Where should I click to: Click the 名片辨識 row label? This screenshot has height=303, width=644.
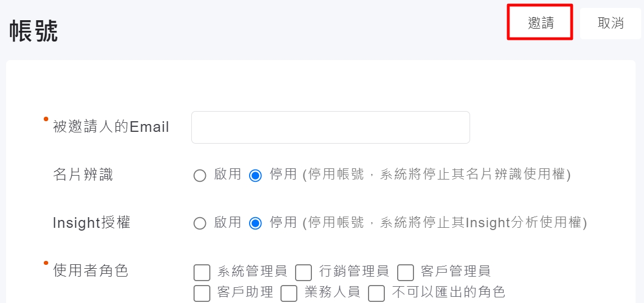83,175
